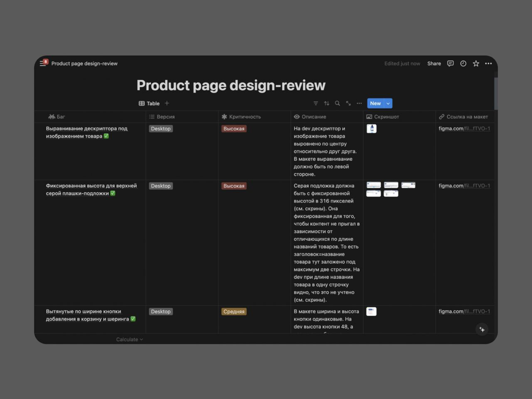The image size is (532, 399).
Task: Open the comments panel icon
Action: (x=450, y=63)
